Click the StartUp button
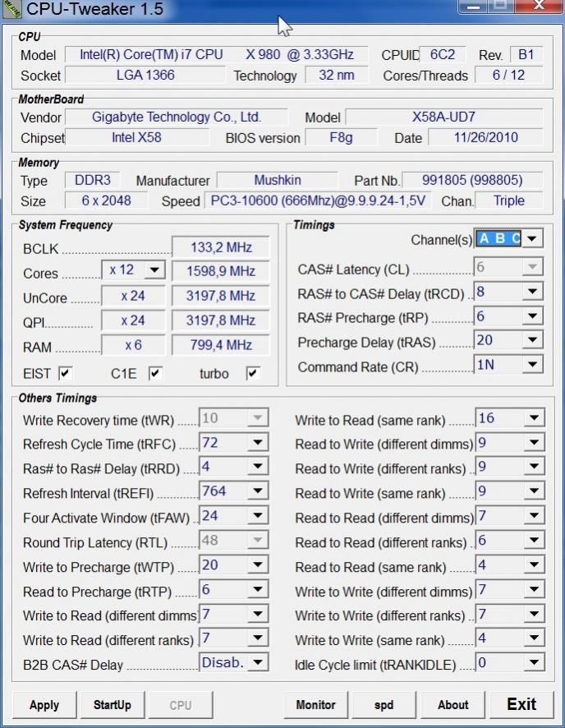This screenshot has height=728, width=565. click(x=113, y=705)
